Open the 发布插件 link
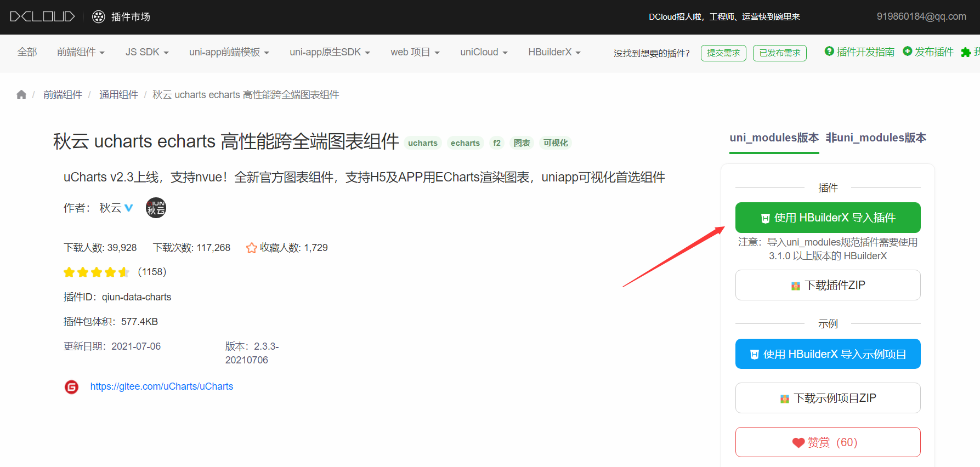The image size is (980, 467). (934, 52)
